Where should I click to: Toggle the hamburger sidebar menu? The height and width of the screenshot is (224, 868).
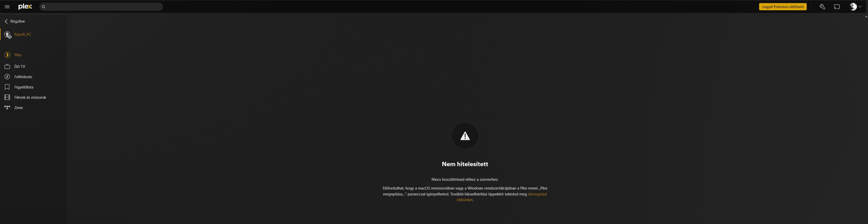7,7
